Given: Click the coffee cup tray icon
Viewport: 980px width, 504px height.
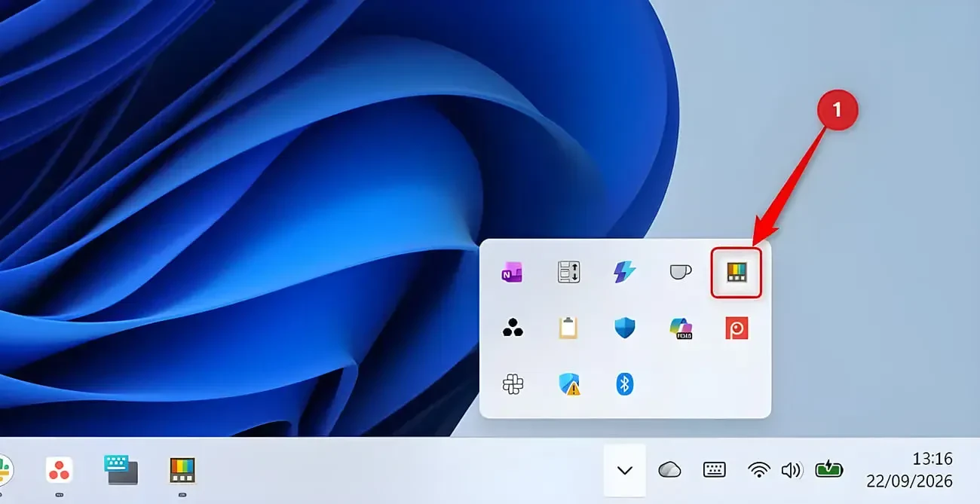Looking at the screenshot, I should pos(681,272).
